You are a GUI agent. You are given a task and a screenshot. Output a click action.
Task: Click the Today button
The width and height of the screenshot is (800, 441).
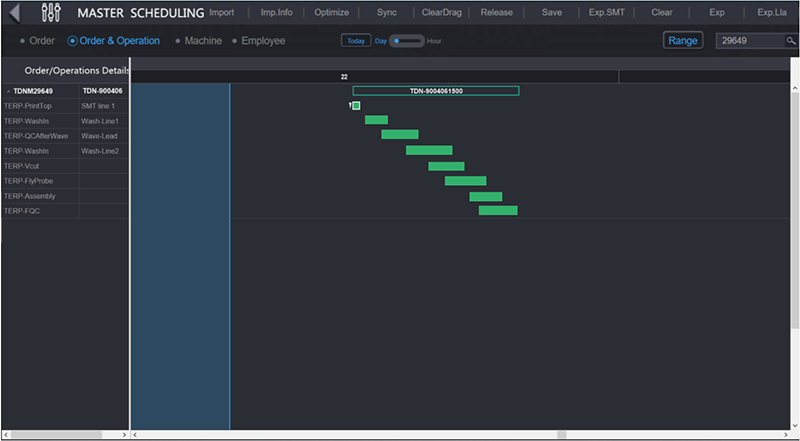click(x=355, y=41)
